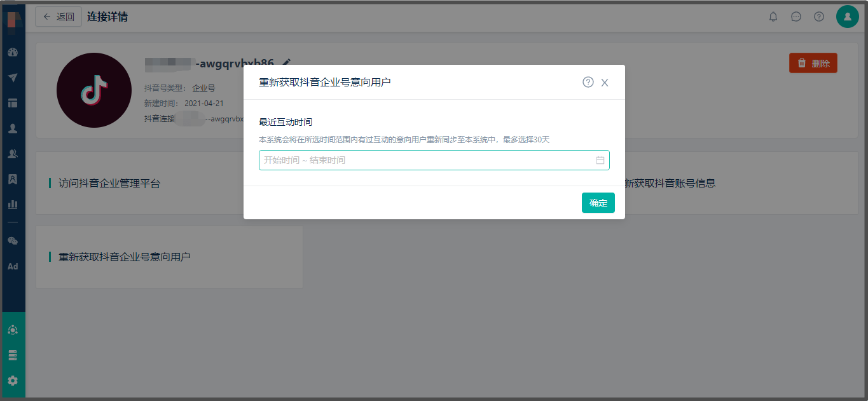Open the notification bell icon

(x=773, y=17)
